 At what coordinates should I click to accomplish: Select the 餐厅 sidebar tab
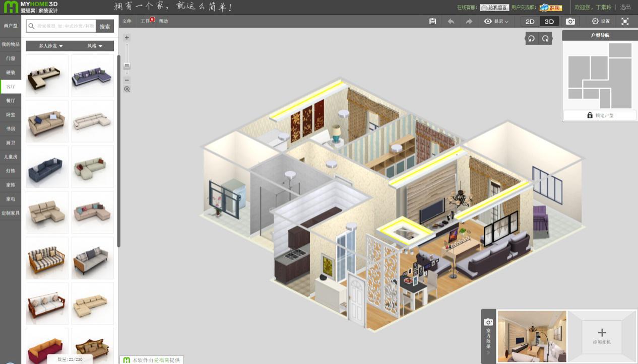coord(11,101)
